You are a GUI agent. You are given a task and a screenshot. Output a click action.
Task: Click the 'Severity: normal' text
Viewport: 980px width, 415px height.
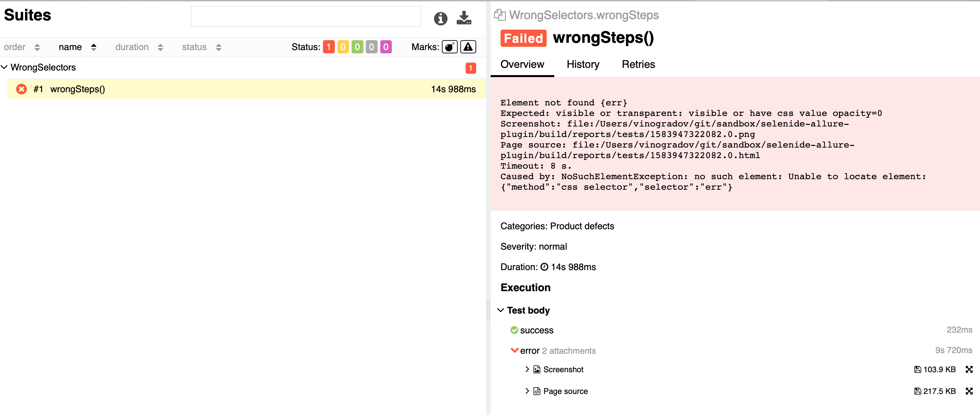click(533, 246)
